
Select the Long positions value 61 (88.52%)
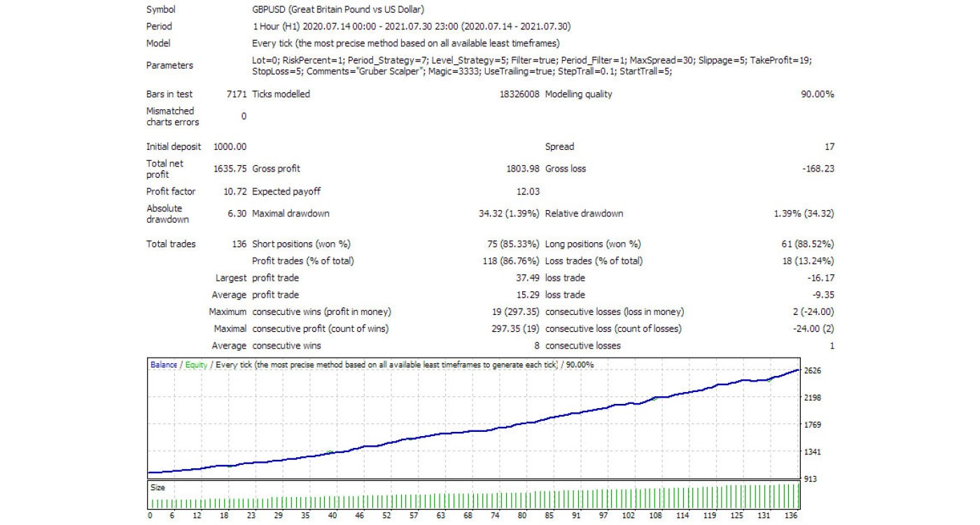[806, 244]
